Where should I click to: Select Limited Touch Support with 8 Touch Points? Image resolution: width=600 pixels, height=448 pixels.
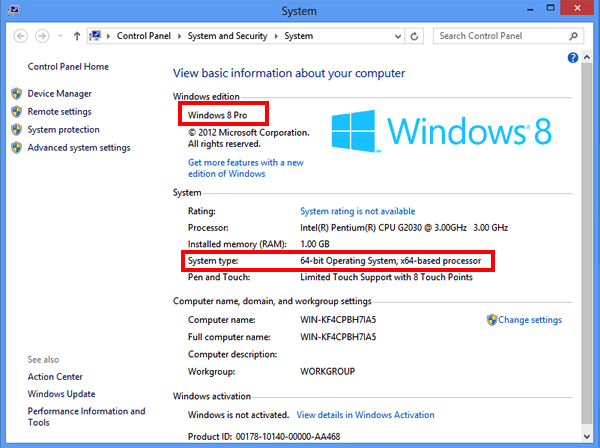(386, 277)
